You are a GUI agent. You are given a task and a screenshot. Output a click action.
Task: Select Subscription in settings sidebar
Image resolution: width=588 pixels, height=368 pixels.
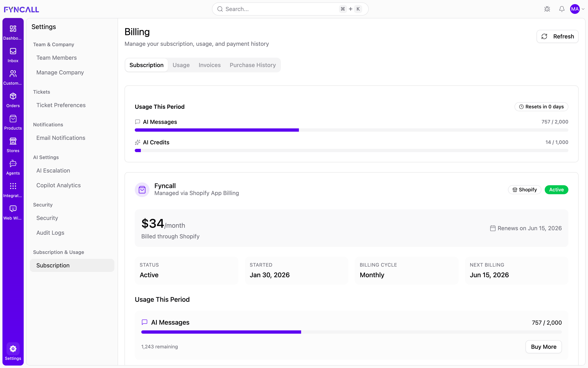[x=72, y=265]
